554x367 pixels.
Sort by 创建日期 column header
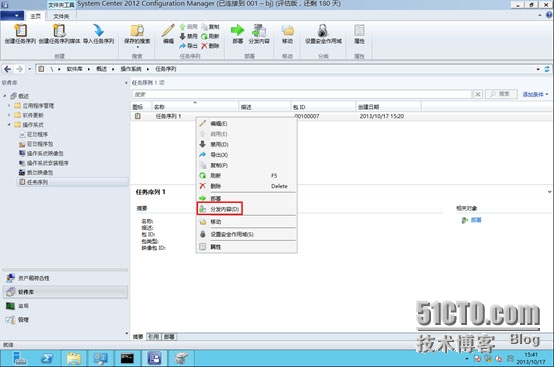pyautogui.click(x=388, y=107)
